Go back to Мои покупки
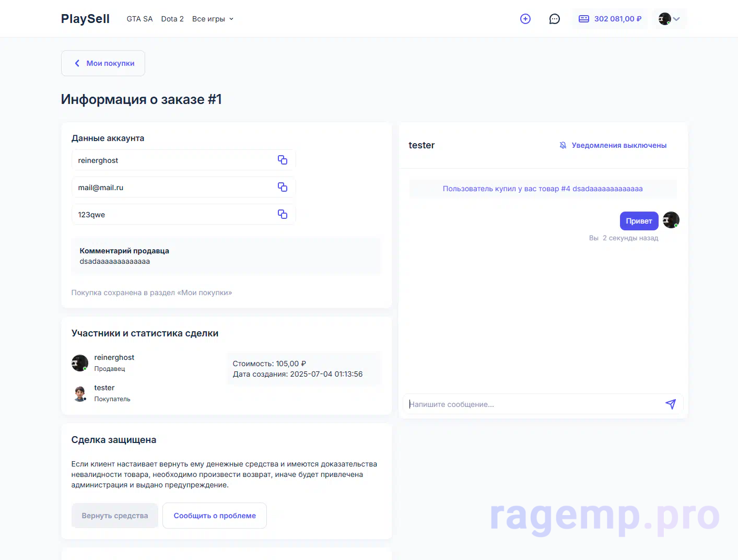This screenshot has height=560, width=738. [x=103, y=63]
